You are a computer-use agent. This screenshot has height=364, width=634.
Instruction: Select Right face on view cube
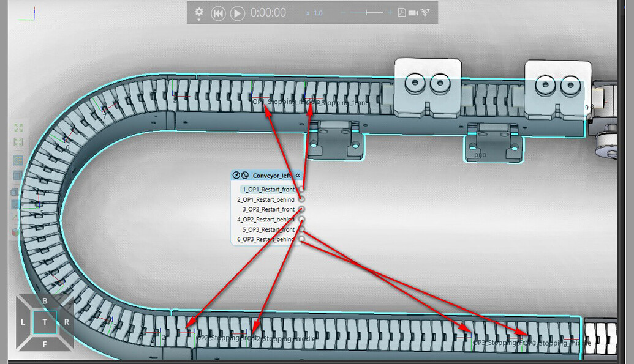[66, 322]
